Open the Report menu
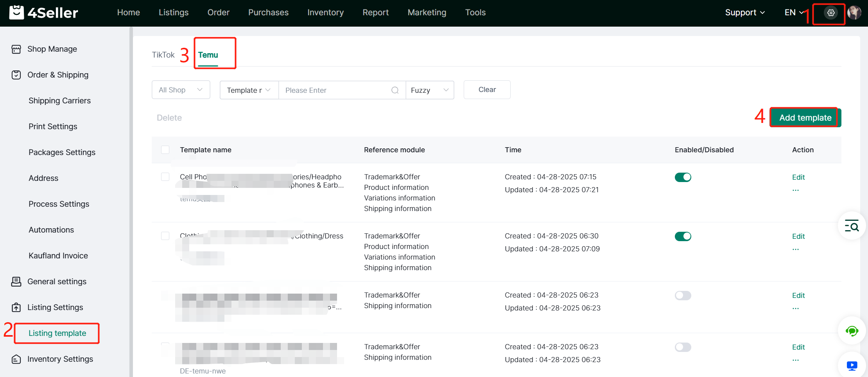 tap(376, 13)
